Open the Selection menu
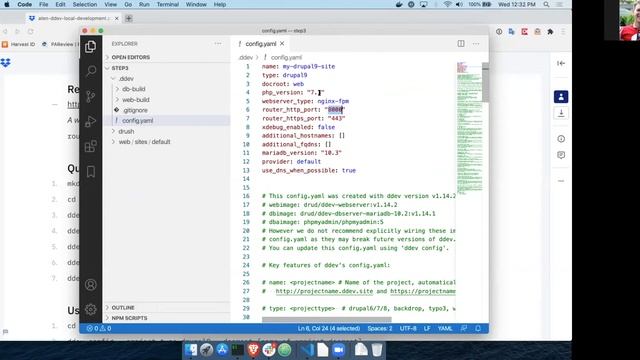 (84, 4)
